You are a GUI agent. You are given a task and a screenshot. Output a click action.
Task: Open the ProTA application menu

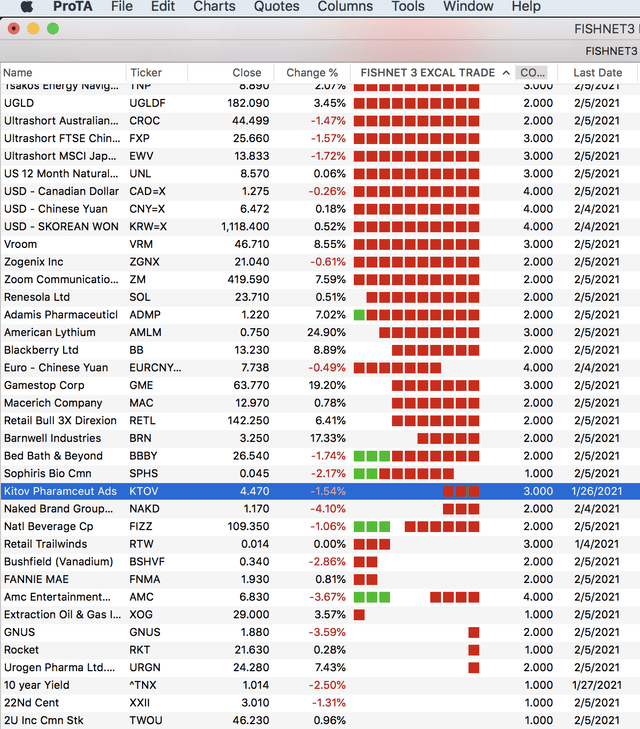click(x=73, y=6)
